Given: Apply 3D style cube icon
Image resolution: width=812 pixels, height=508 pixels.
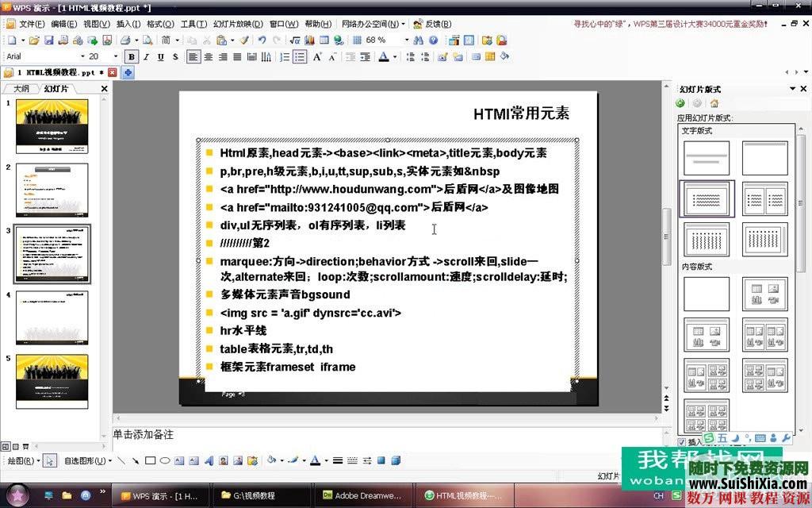Looking at the screenshot, I should click(x=396, y=460).
